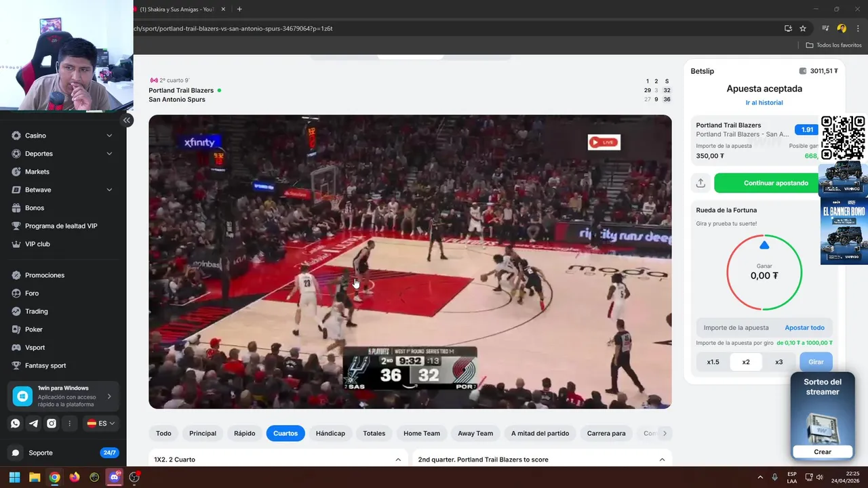Open Firefox from taskbar
Image resolution: width=868 pixels, height=488 pixels.
coord(75,477)
